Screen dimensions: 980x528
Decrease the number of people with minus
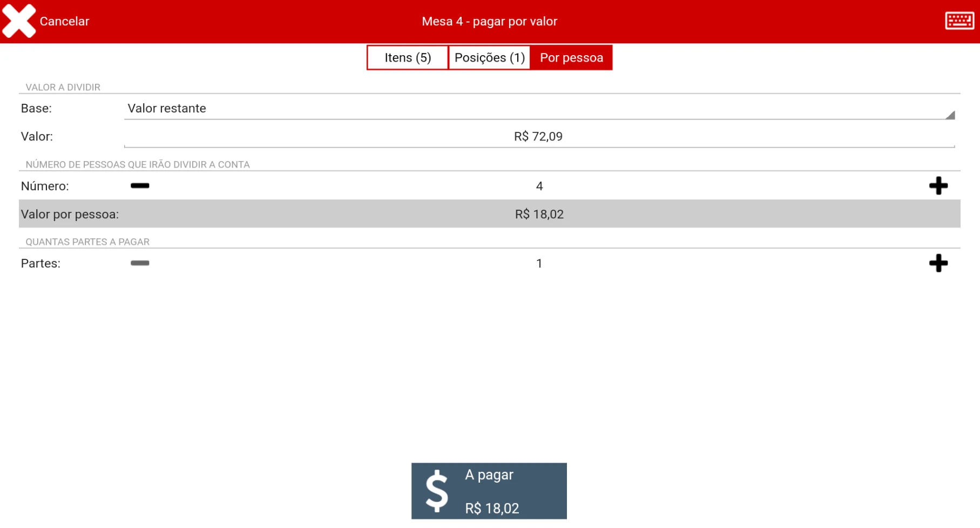(x=140, y=186)
